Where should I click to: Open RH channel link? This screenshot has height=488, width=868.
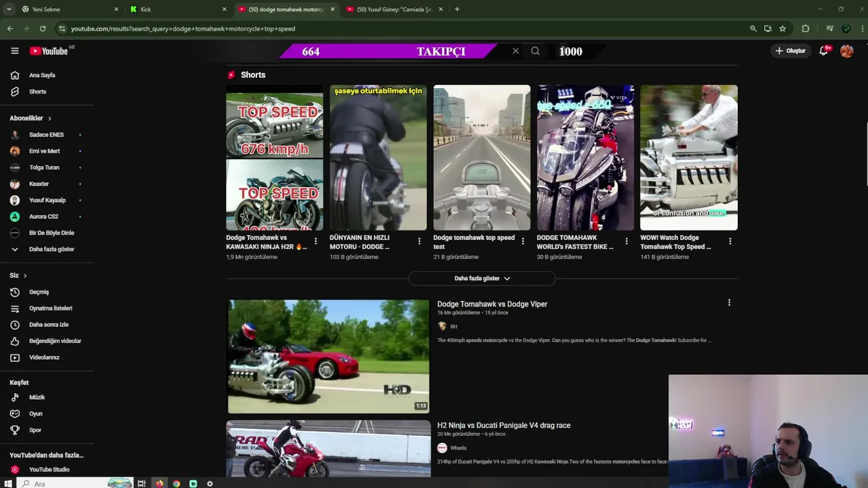(454, 327)
